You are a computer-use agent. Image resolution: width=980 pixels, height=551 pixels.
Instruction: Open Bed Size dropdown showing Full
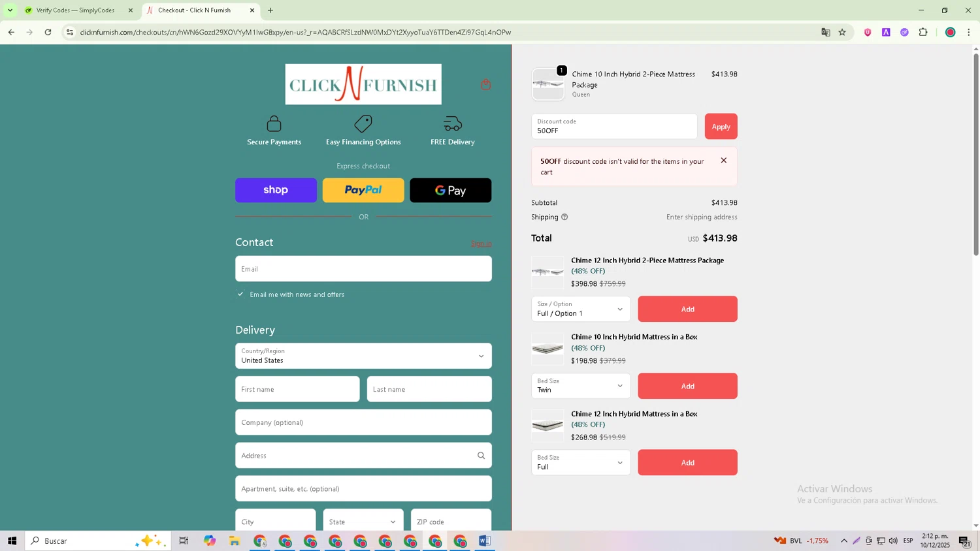581,462
